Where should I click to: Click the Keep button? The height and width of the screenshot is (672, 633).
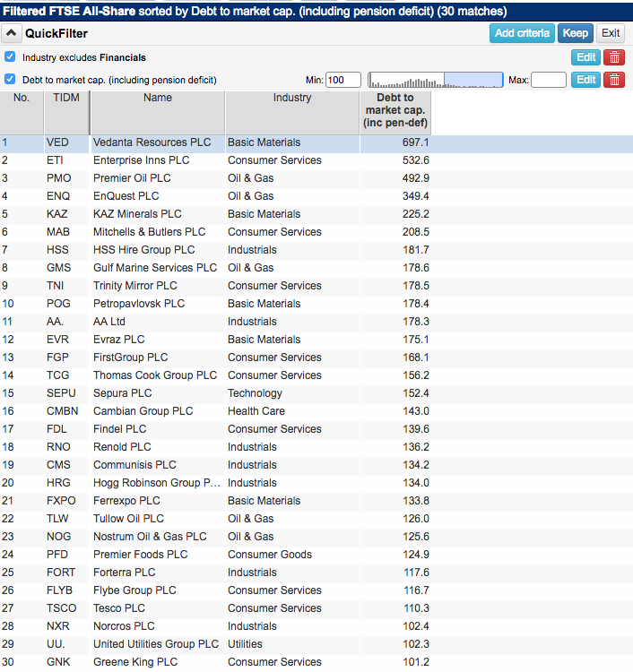(575, 33)
